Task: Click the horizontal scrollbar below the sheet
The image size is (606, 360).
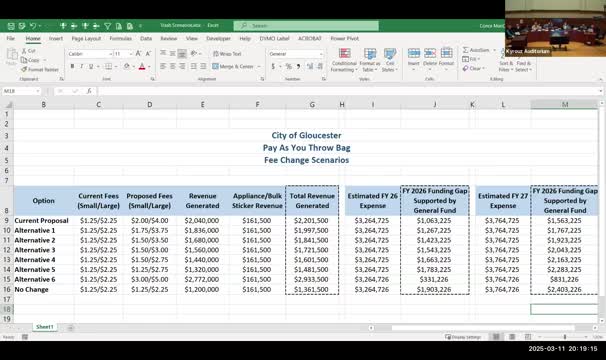Action: [x=483, y=328]
